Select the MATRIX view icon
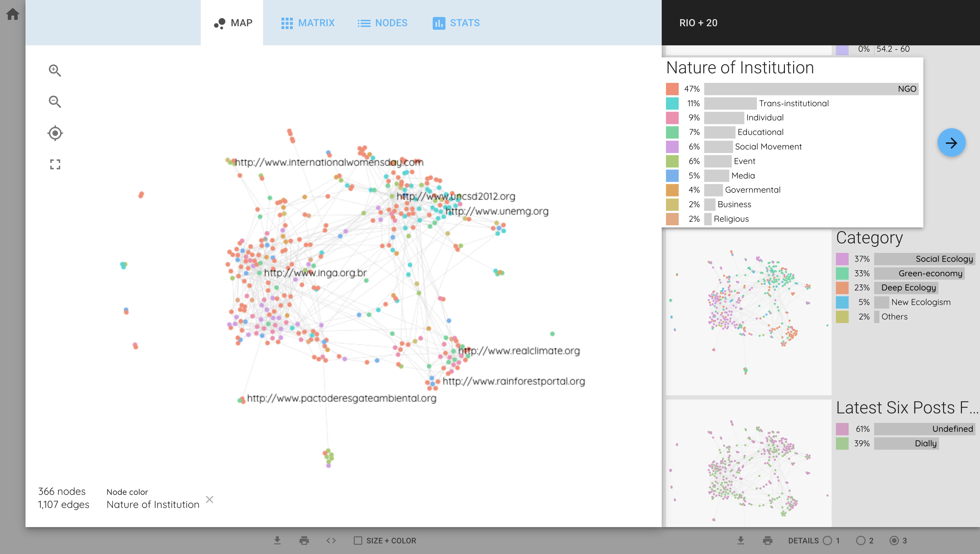 [x=286, y=23]
